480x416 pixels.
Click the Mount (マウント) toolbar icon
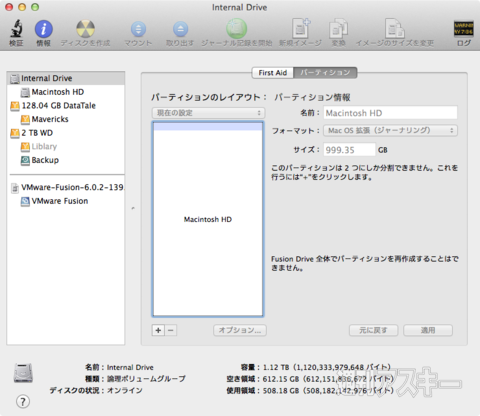(x=138, y=29)
